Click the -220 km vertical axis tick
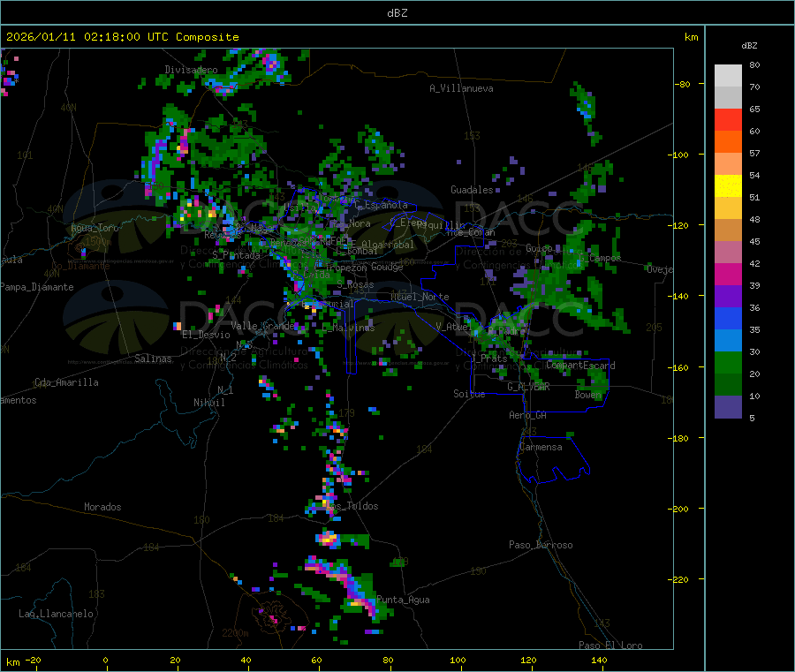Image resolution: width=795 pixels, height=672 pixels. coord(678,579)
